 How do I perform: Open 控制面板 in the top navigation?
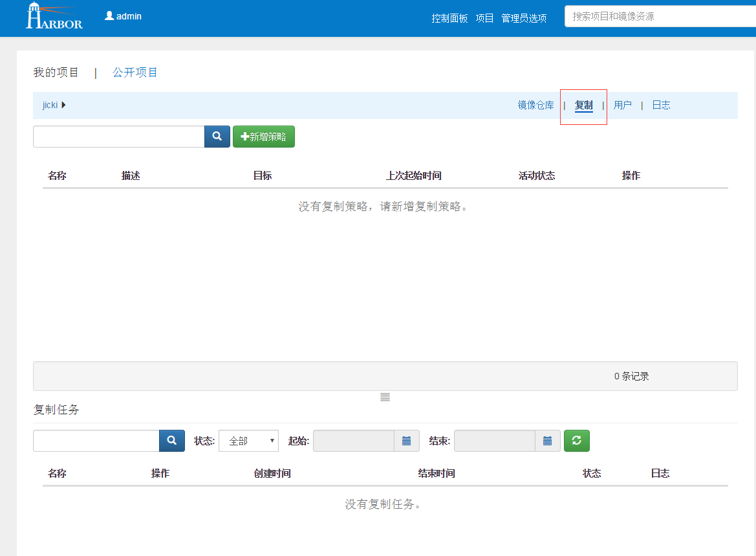point(449,18)
